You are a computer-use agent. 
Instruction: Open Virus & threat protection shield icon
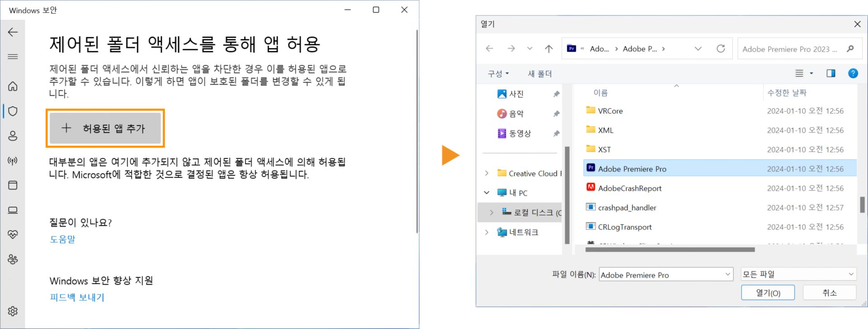coord(13,111)
